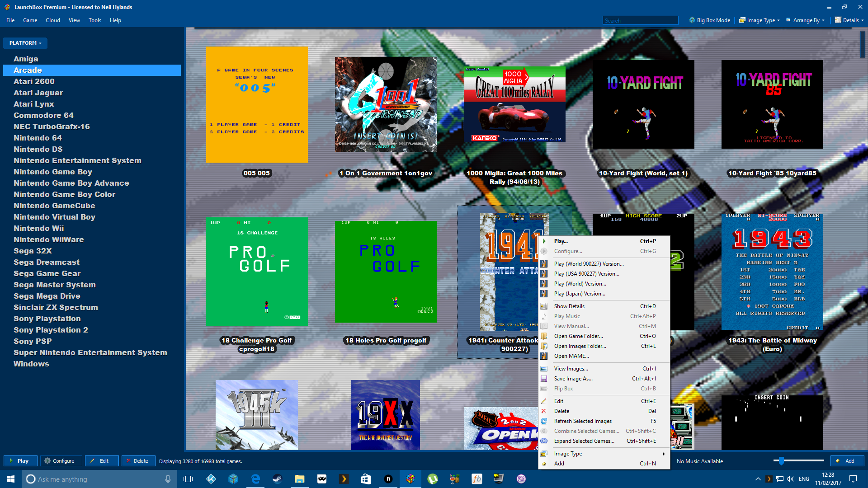Image resolution: width=868 pixels, height=488 pixels.
Task: Open the Windows Store taskbar icon
Action: pyautogui.click(x=366, y=479)
